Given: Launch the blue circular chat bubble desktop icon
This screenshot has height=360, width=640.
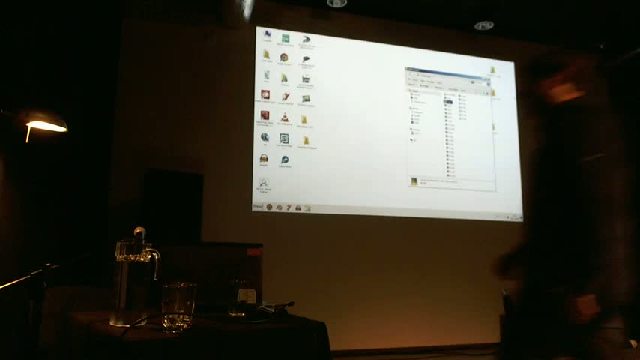Looking at the screenshot, I should coord(285,160).
